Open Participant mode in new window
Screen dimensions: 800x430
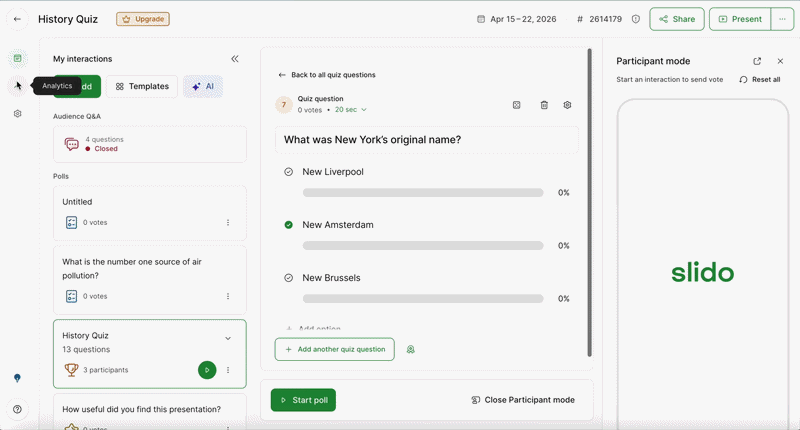click(x=757, y=61)
